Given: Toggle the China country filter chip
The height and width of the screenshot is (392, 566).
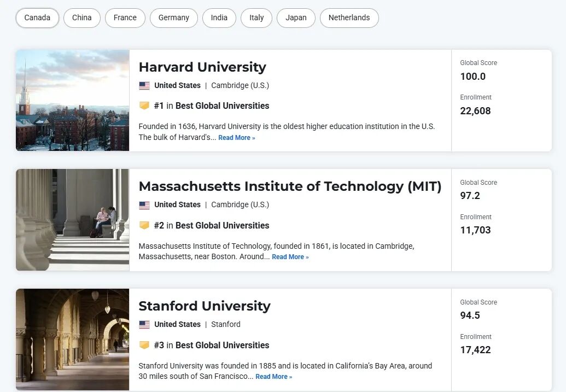Looking at the screenshot, I should point(82,17).
